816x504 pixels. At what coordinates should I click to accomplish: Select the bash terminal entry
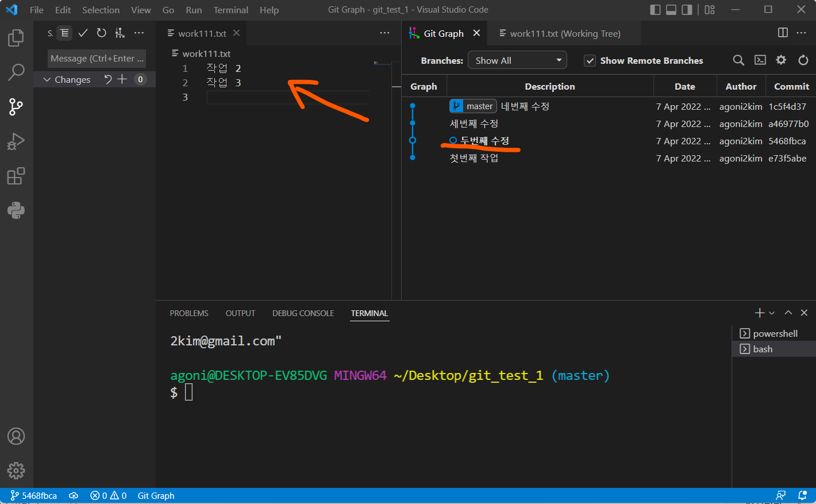[x=774, y=349]
